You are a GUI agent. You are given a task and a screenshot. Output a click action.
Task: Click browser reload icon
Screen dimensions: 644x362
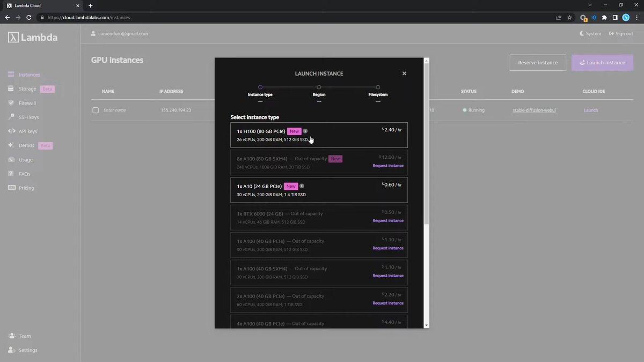tap(29, 17)
